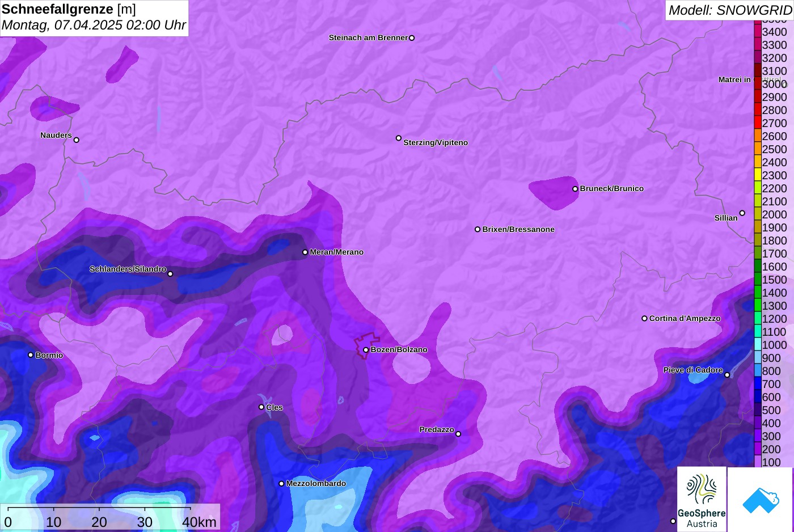Select the 600 m blue legend swatch
This screenshot has width=794, height=532.
pos(758,396)
